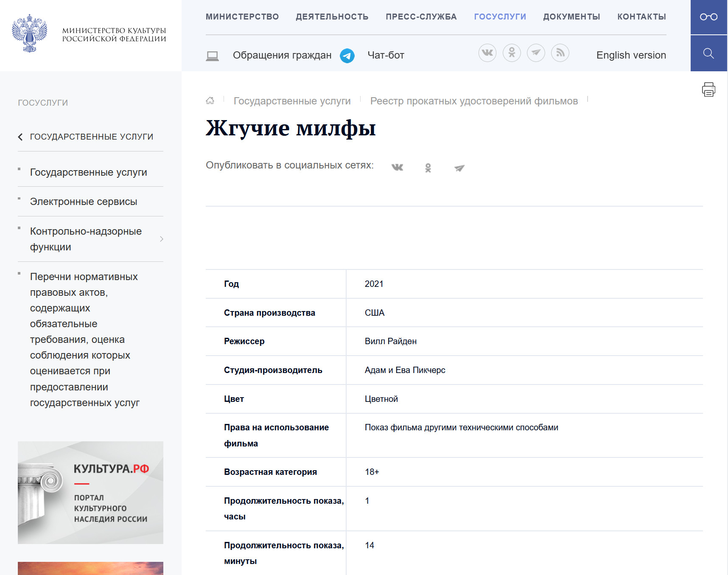Click the home breadcrumb icon
This screenshot has width=728, height=575.
click(x=210, y=101)
